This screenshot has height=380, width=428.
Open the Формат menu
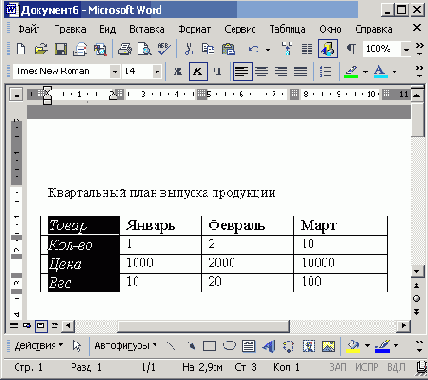195,29
